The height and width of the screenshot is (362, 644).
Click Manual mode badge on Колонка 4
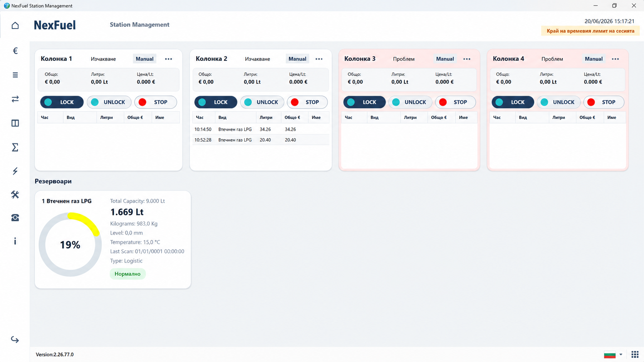pos(594,59)
